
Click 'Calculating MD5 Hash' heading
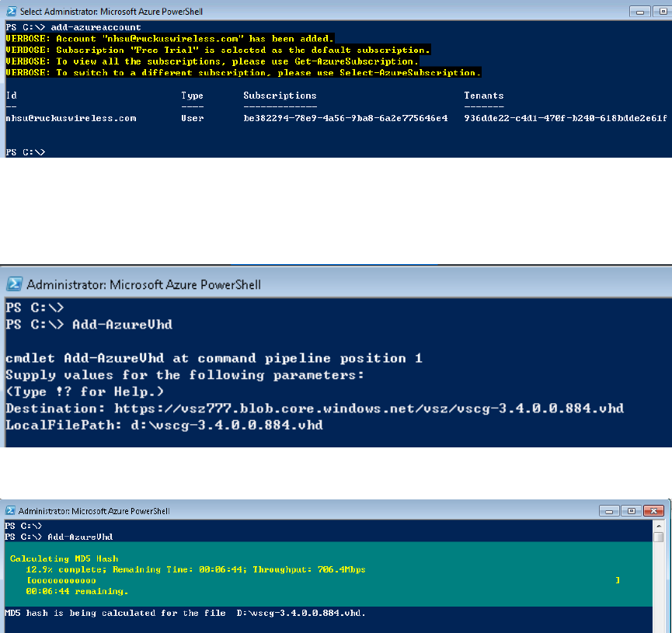[x=64, y=559]
